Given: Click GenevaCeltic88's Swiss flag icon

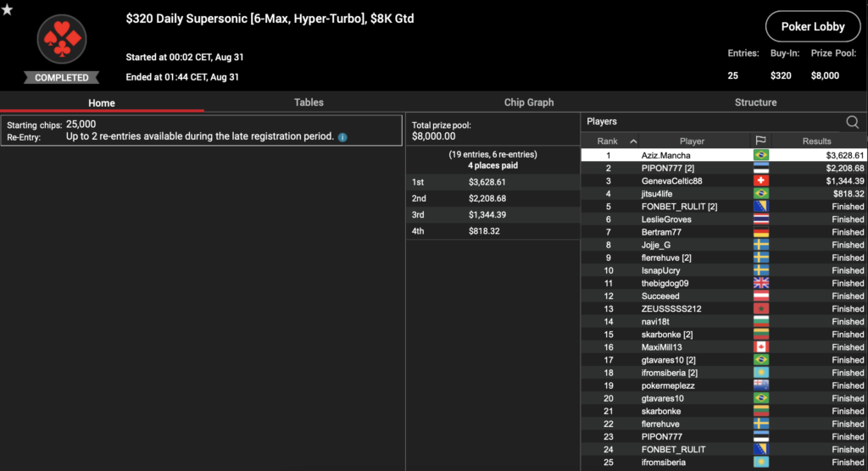Looking at the screenshot, I should pyautogui.click(x=760, y=181).
